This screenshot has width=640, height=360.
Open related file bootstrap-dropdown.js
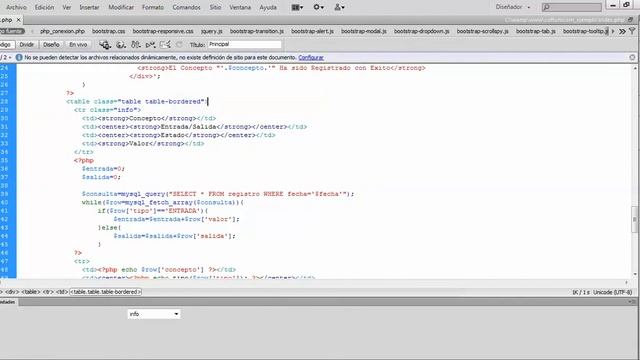coord(422,31)
